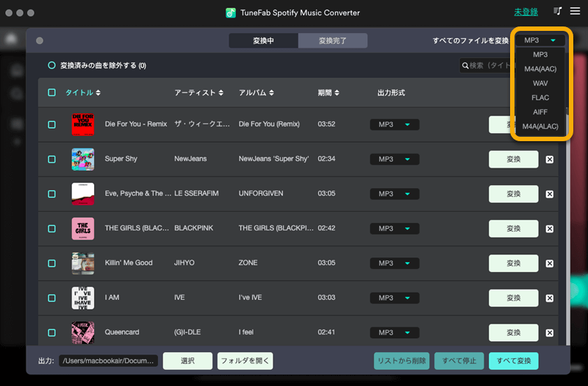The image size is (588, 386).
Task: Sort by title using arrows icon
Action: 98,93
